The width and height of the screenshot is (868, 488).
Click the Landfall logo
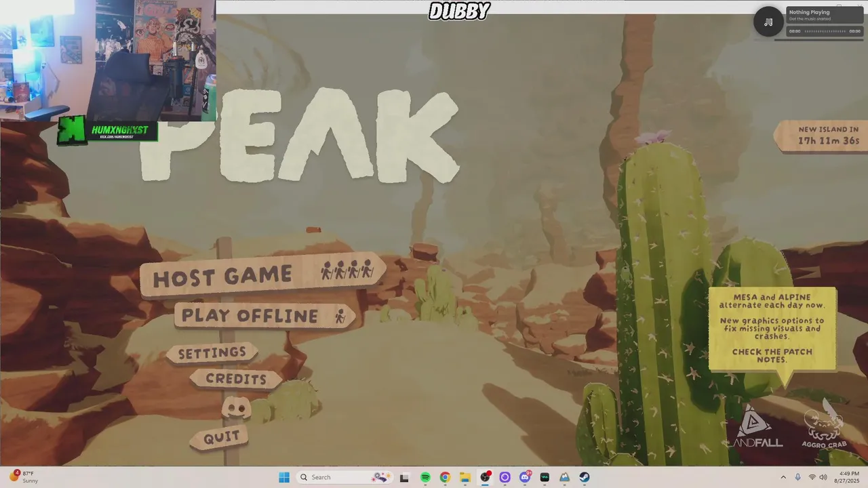tap(754, 428)
